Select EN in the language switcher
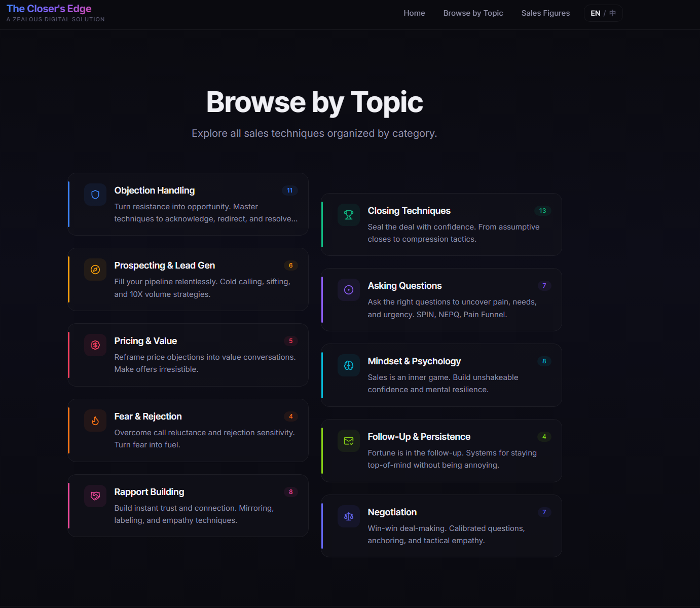 pos(595,13)
